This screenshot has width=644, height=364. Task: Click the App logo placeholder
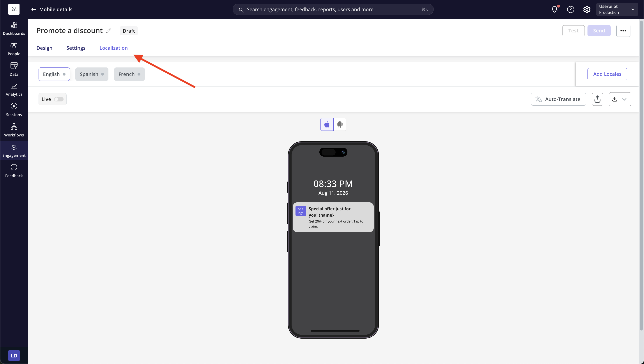click(x=301, y=211)
